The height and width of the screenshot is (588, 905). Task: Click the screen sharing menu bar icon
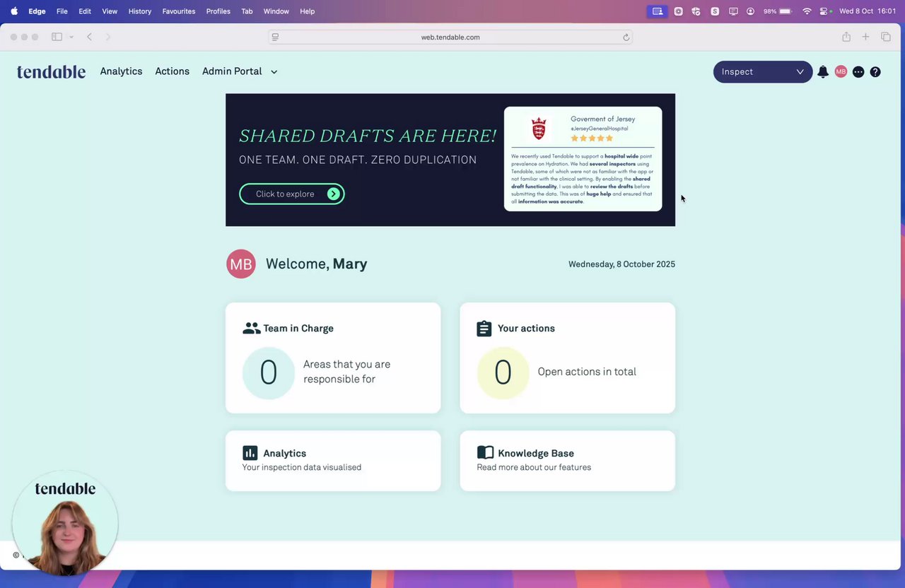658,11
